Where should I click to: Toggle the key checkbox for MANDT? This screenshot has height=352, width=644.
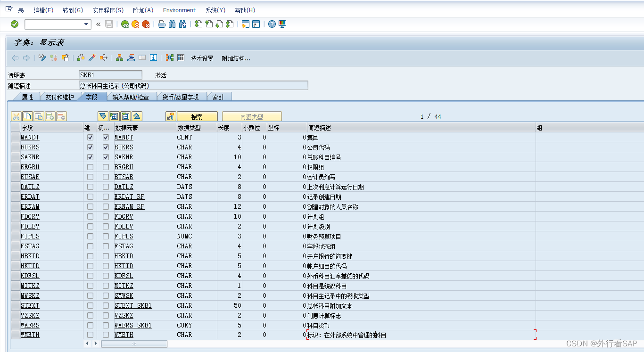click(91, 138)
